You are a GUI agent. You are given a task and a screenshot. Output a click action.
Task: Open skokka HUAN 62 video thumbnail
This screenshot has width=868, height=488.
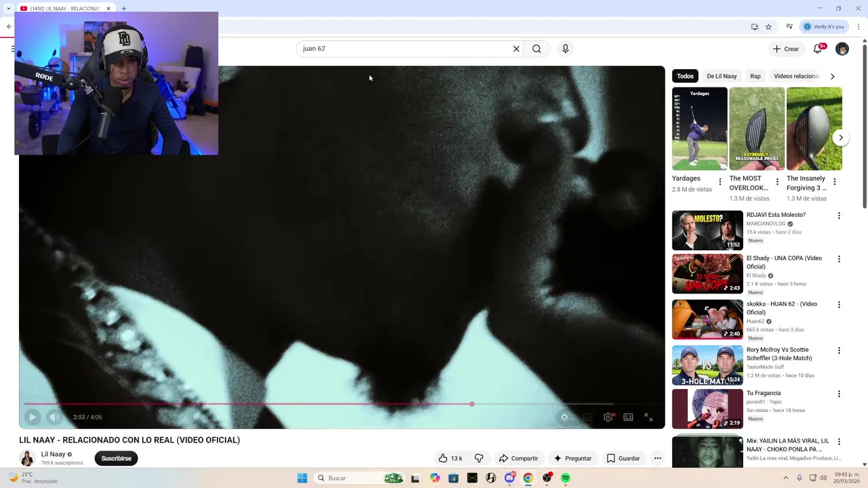707,319
